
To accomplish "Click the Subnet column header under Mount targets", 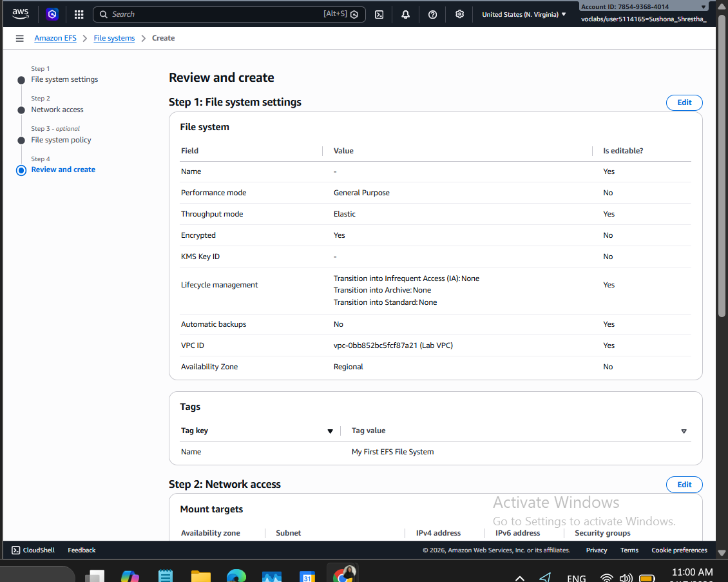I will pyautogui.click(x=289, y=533).
